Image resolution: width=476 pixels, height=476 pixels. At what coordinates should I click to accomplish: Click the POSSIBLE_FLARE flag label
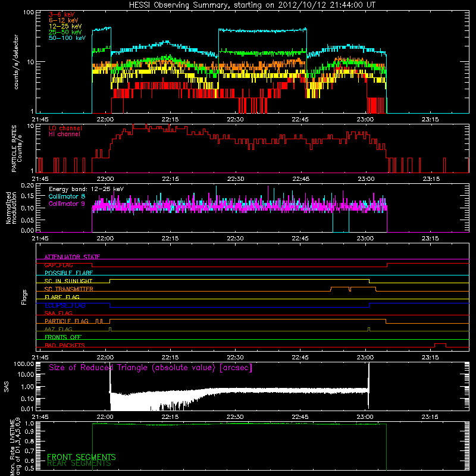point(68,273)
